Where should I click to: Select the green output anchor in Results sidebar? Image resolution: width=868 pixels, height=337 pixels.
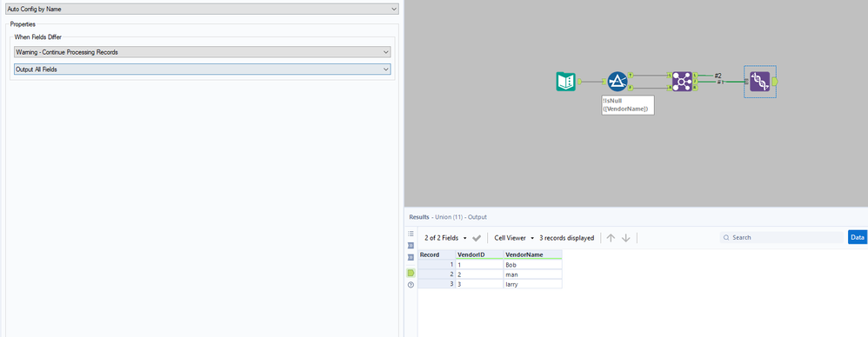411,273
